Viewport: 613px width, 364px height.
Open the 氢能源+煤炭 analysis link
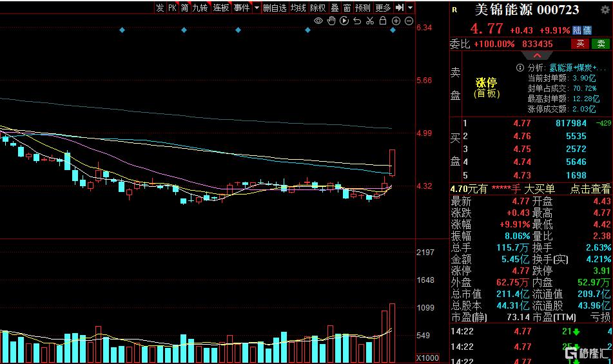pyautogui.click(x=578, y=68)
